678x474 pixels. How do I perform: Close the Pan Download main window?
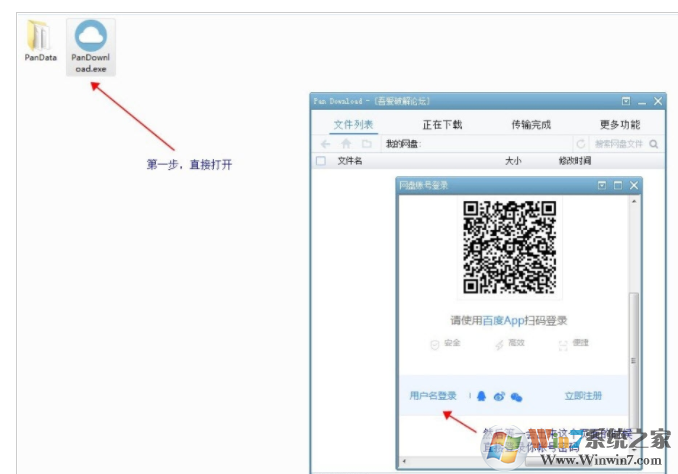[658, 101]
